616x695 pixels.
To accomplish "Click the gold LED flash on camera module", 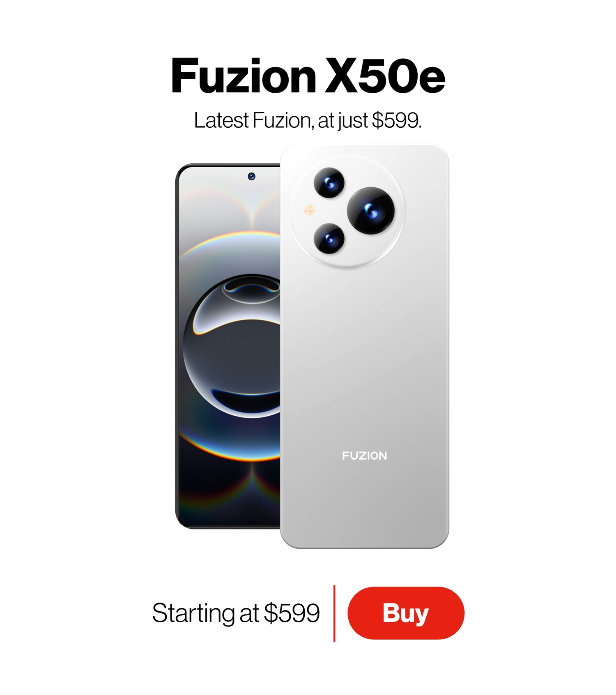I will coord(309,211).
